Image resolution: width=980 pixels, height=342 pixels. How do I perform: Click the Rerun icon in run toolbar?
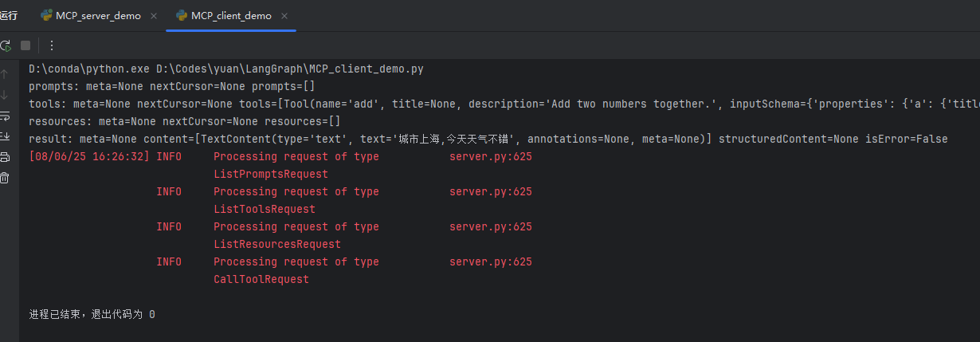pyautogui.click(x=6, y=45)
